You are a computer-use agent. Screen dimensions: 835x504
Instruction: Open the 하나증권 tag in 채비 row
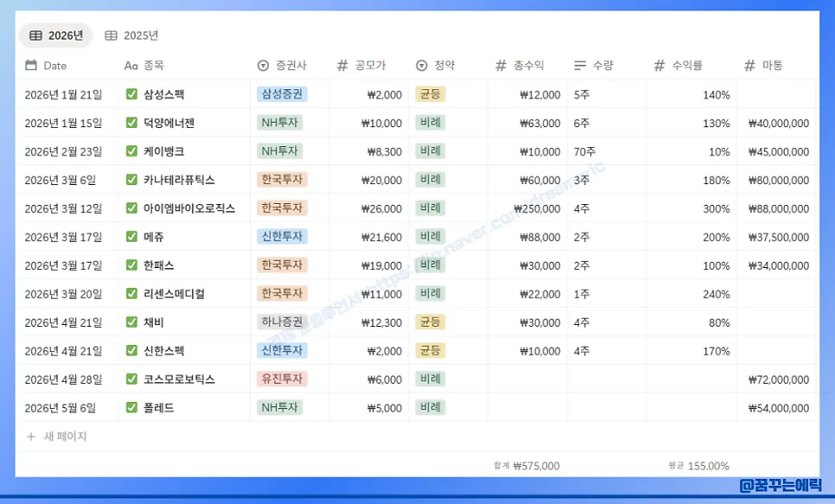282,322
